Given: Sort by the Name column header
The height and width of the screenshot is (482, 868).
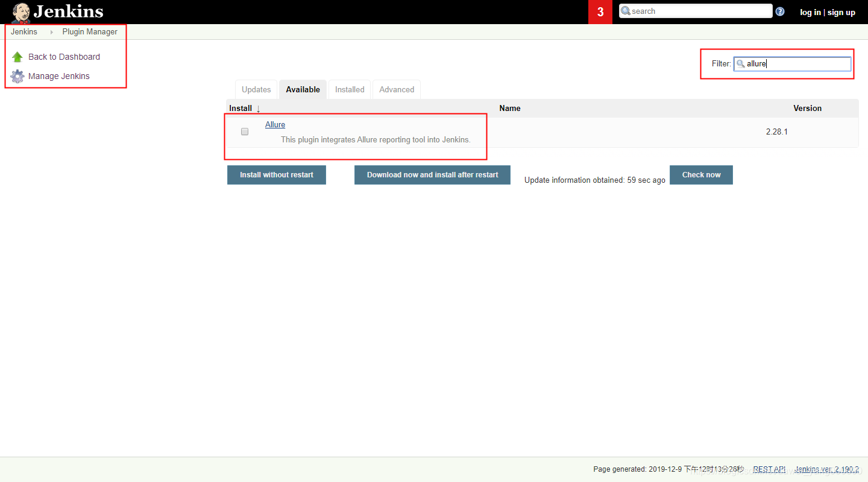Looking at the screenshot, I should click(510, 108).
